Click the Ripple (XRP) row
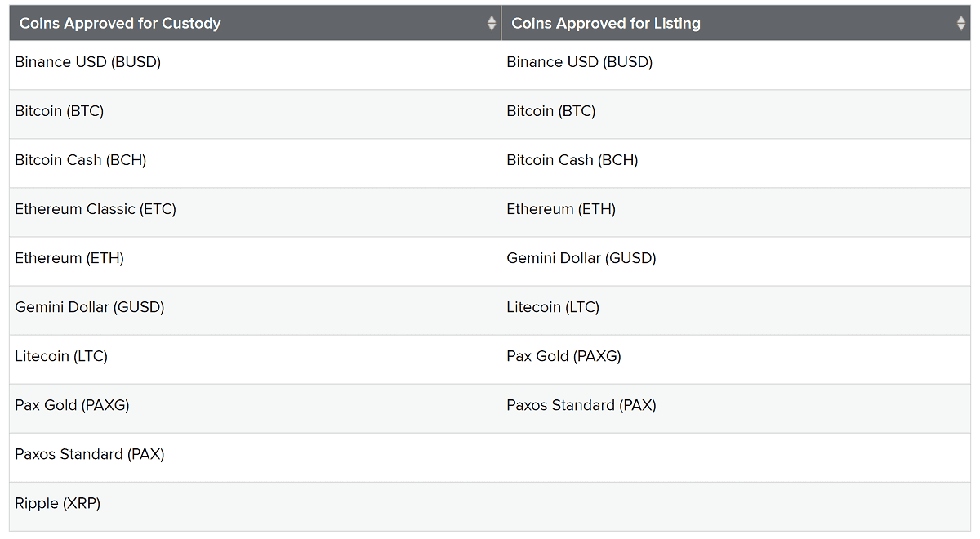Viewport: 980px width, 539px height. [x=58, y=503]
